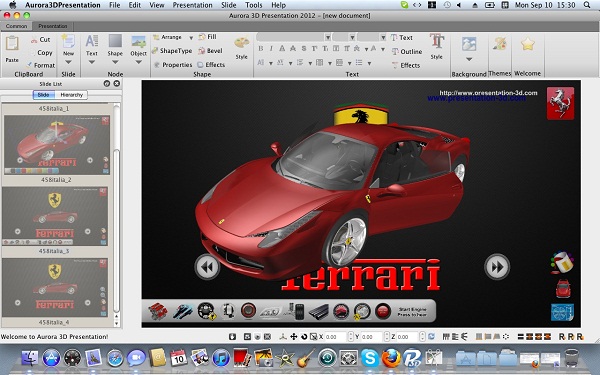
Task: Select the rotate tool in status bar
Action: tap(304, 336)
